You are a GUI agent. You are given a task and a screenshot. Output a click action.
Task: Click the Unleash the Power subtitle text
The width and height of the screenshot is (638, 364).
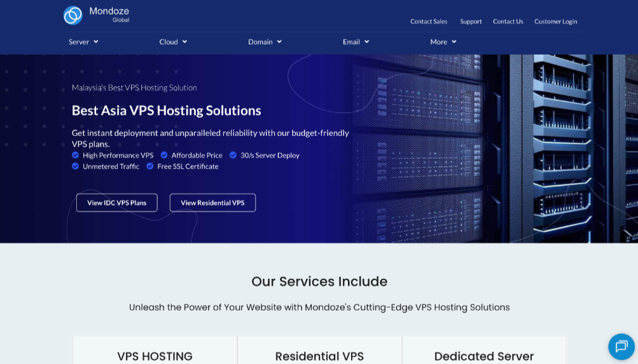(x=319, y=307)
